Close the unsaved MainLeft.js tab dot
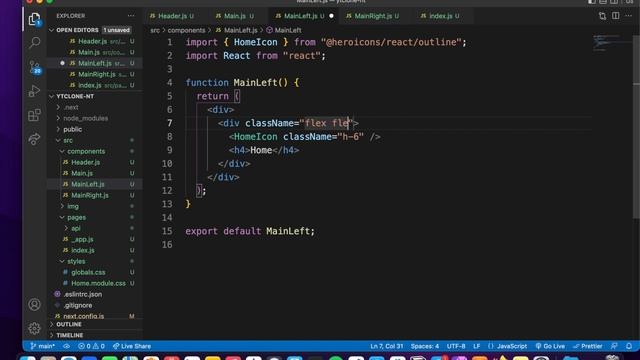The width and height of the screenshot is (640, 360). pos(331,16)
